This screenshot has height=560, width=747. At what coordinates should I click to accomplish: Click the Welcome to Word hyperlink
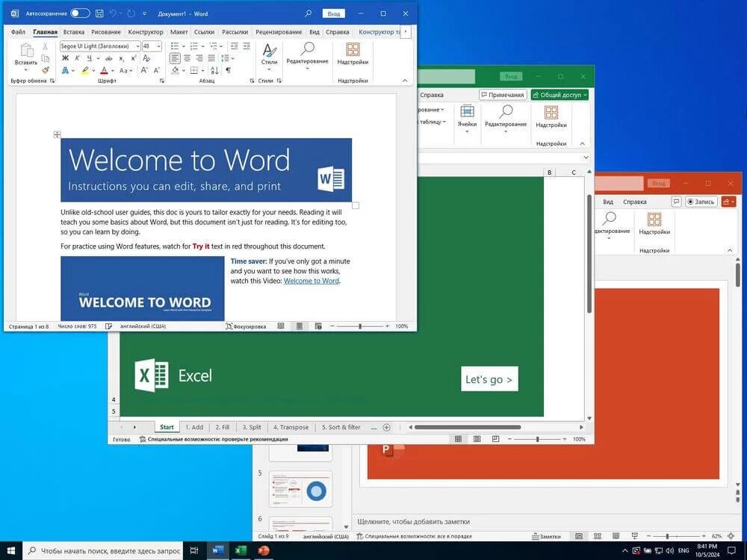(x=311, y=281)
